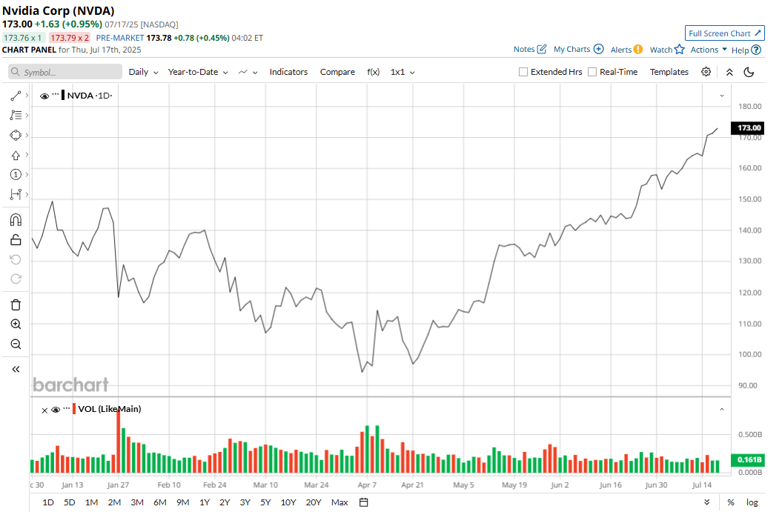Open VOL indicator more options dots
782x532 pixels.
click(x=66, y=408)
